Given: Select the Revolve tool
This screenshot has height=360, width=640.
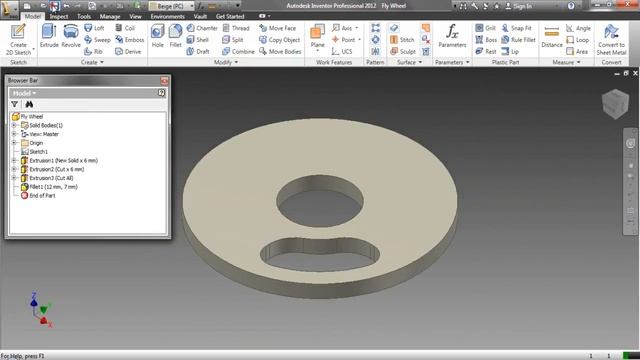Looking at the screenshot, I should (x=71, y=36).
